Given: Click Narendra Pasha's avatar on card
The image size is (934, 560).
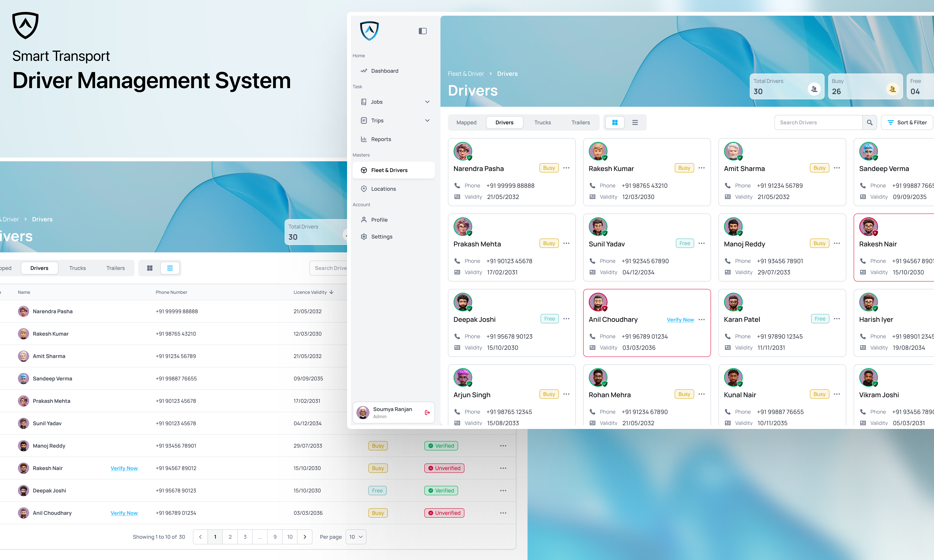Looking at the screenshot, I should click(x=463, y=151).
